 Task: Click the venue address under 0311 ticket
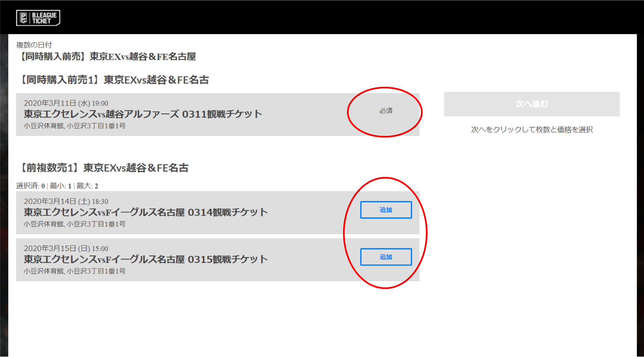click(74, 126)
